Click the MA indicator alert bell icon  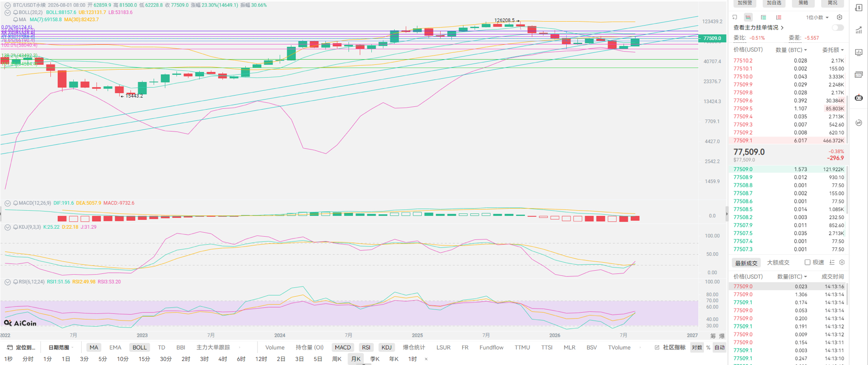coord(15,19)
